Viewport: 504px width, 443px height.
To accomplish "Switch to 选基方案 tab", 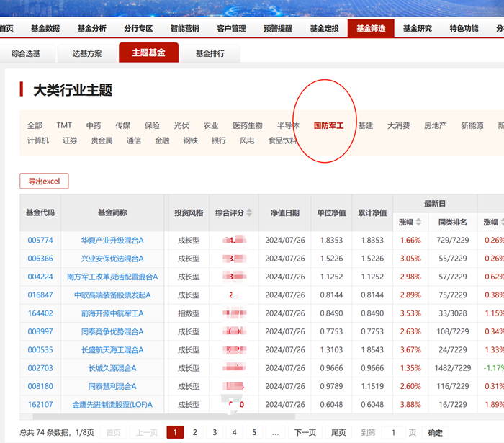I will [87, 53].
